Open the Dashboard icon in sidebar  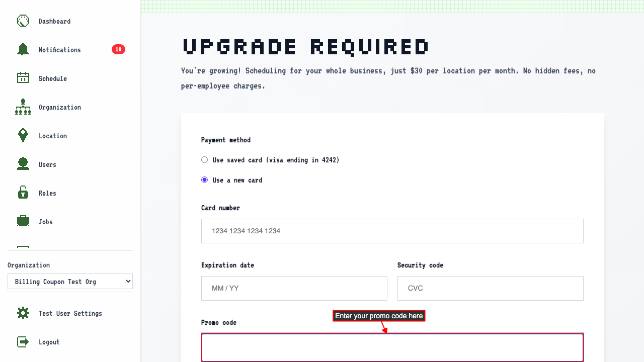coord(23,21)
